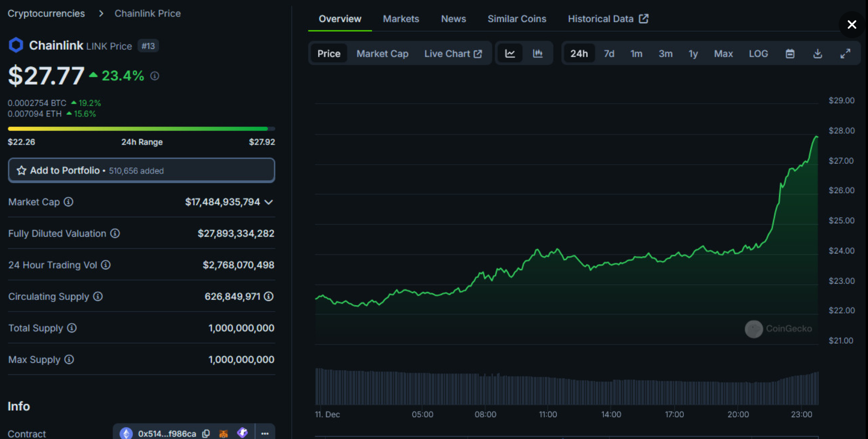Click the $17,484,935,794 market cap value
Image resolution: width=868 pixels, height=439 pixels.
coord(222,202)
